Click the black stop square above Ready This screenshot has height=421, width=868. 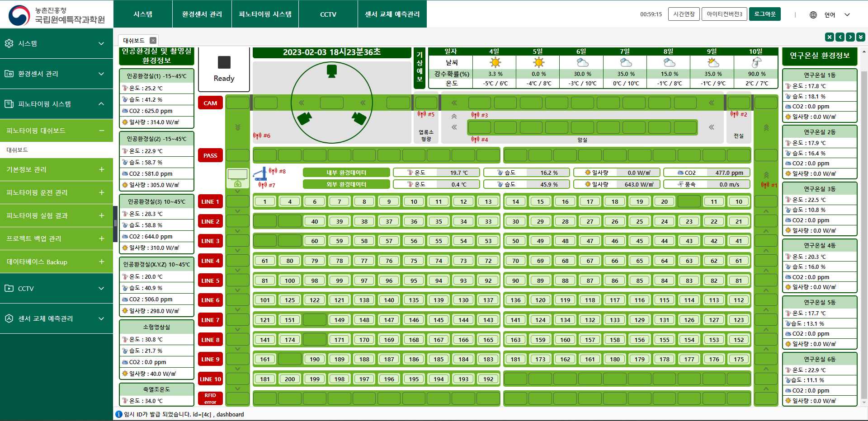click(x=224, y=62)
